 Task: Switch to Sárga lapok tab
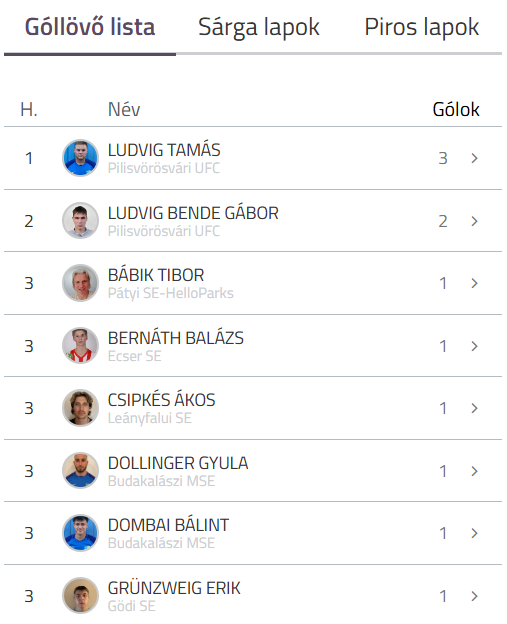pyautogui.click(x=259, y=27)
